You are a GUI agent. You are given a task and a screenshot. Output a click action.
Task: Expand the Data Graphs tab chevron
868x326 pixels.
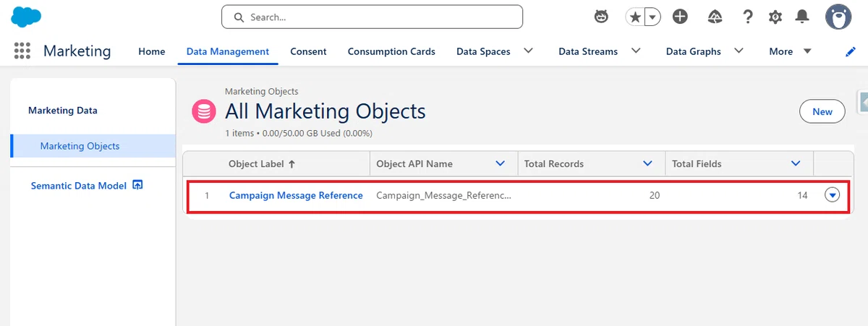tap(739, 51)
